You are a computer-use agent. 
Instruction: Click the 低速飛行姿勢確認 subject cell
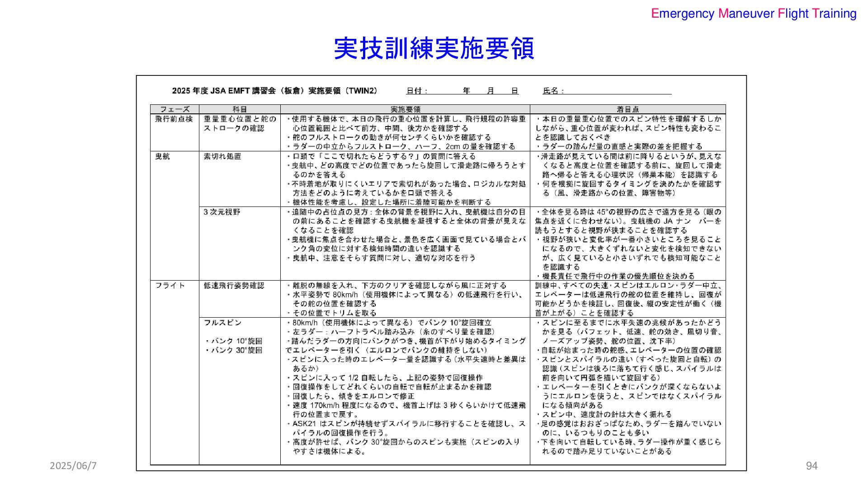pyautogui.click(x=234, y=286)
